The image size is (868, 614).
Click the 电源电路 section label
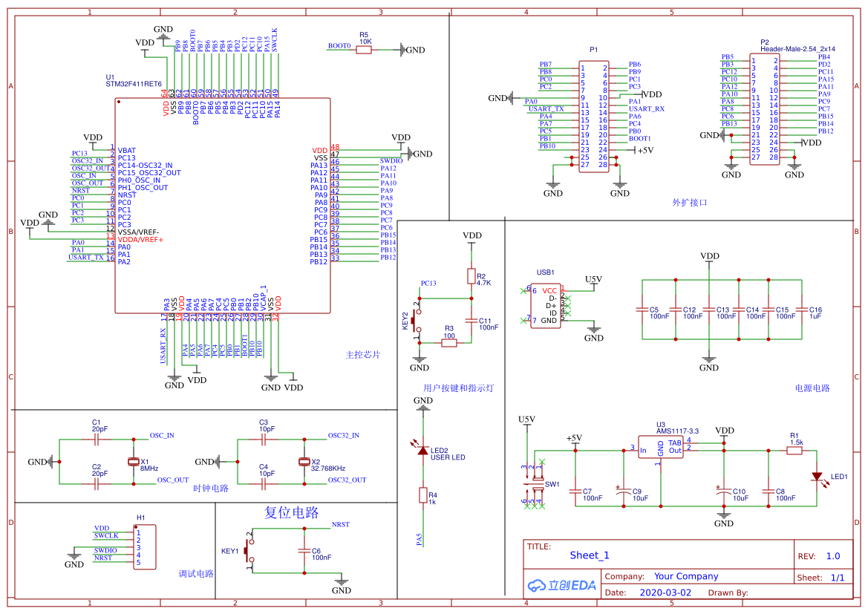(x=812, y=388)
